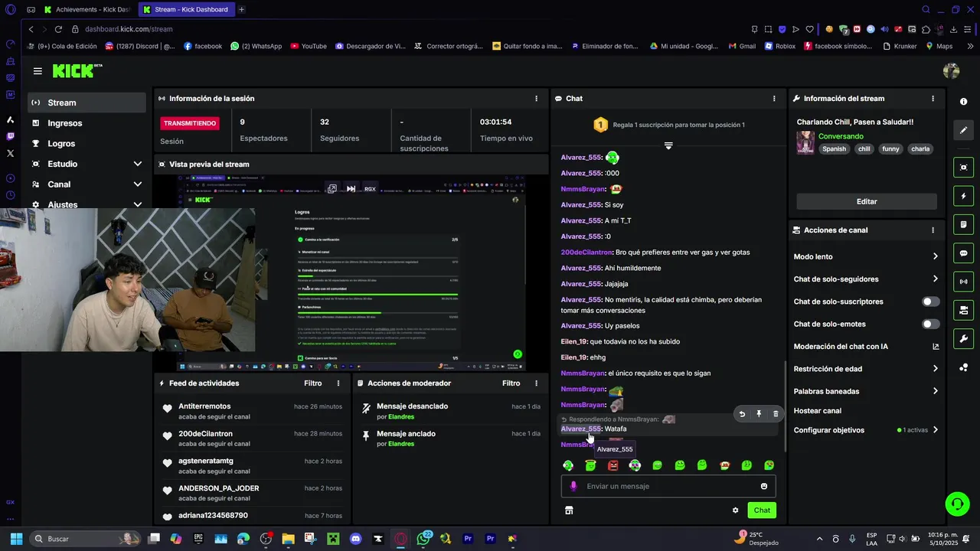This screenshot has width=980, height=551.
Task: Open options menu of Acciones de moderador
Action: (536, 383)
